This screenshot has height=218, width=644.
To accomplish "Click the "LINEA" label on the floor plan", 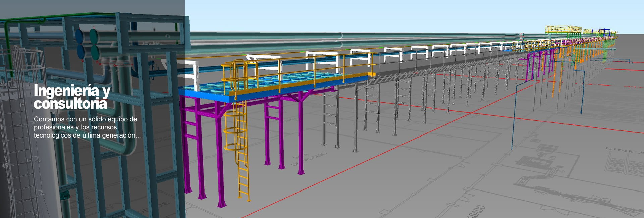I will click(625, 150).
